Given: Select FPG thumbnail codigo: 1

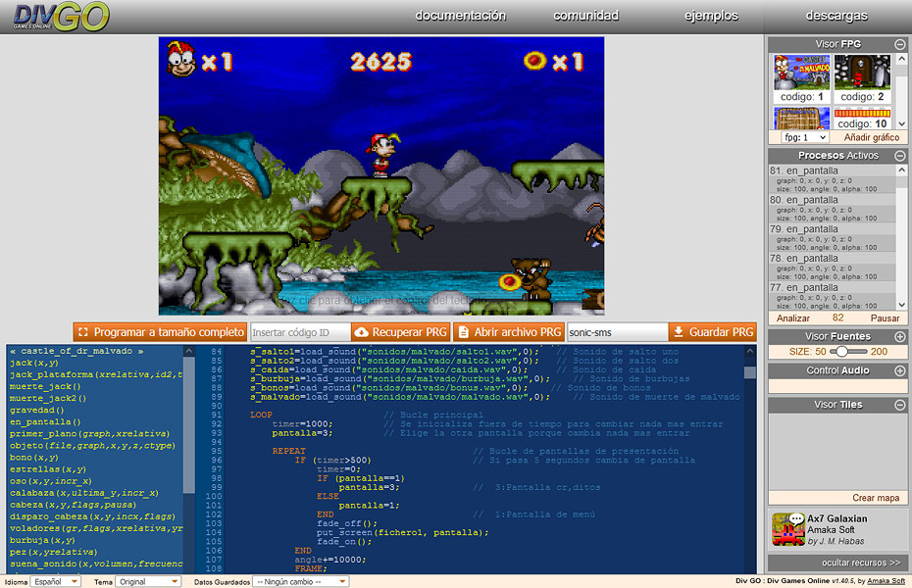Looking at the screenshot, I should pyautogui.click(x=801, y=78).
